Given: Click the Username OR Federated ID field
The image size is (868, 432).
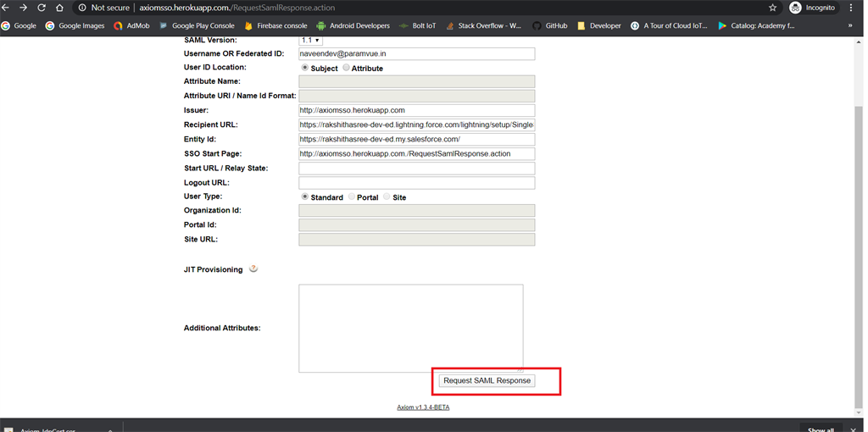Looking at the screenshot, I should pos(417,53).
